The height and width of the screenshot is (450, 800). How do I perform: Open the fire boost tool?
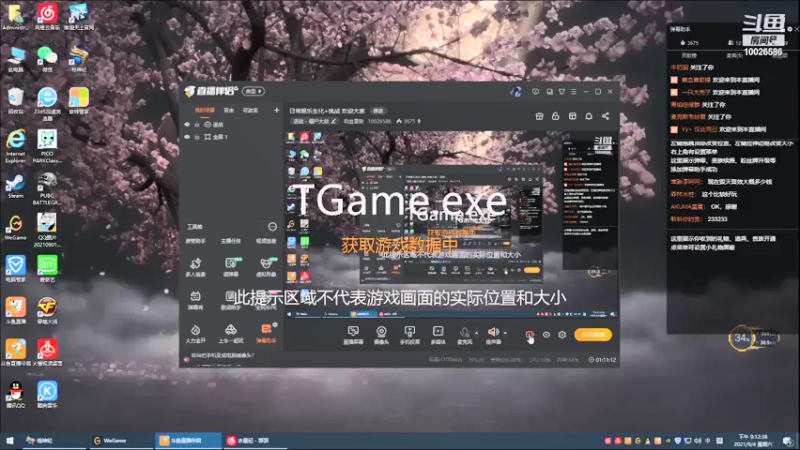[x=195, y=334]
